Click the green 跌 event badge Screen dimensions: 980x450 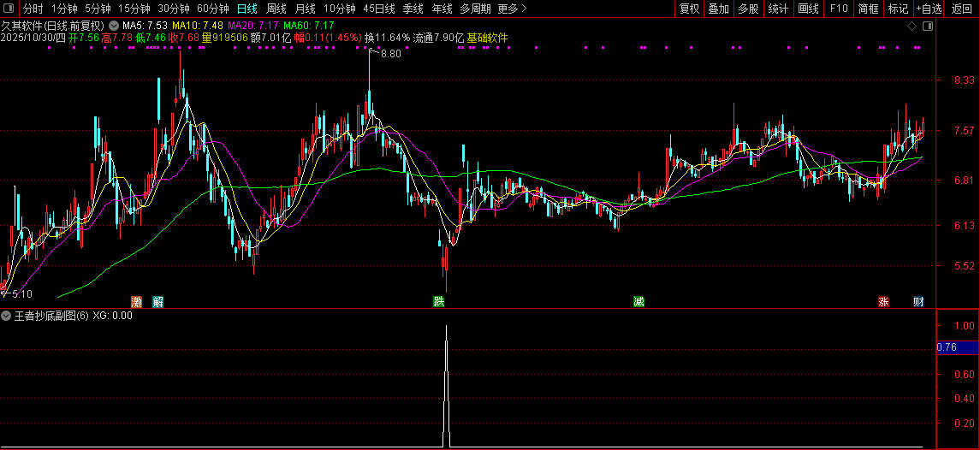pyautogui.click(x=439, y=302)
